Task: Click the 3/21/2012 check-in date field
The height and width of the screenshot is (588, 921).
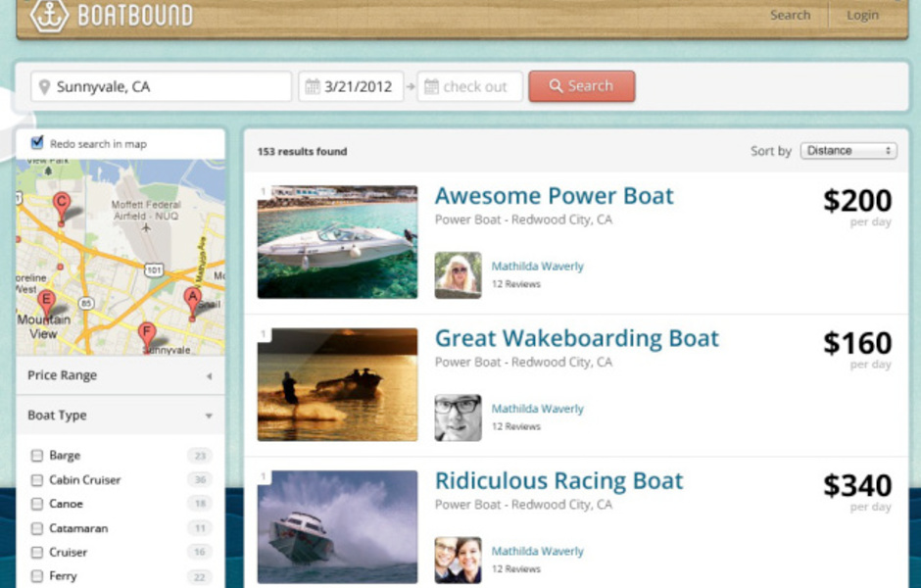Action: 351,87
